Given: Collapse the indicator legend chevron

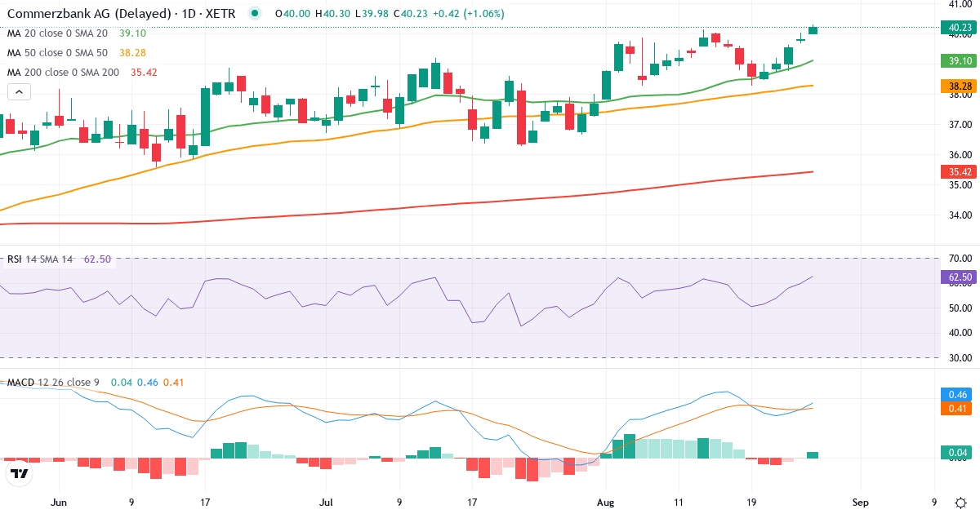Looking at the screenshot, I should [x=19, y=91].
